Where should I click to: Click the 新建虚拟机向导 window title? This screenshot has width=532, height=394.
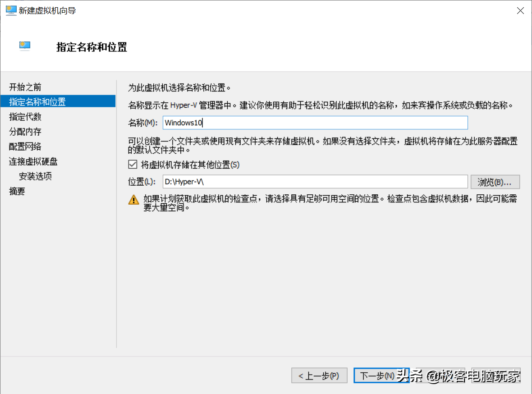47,11
